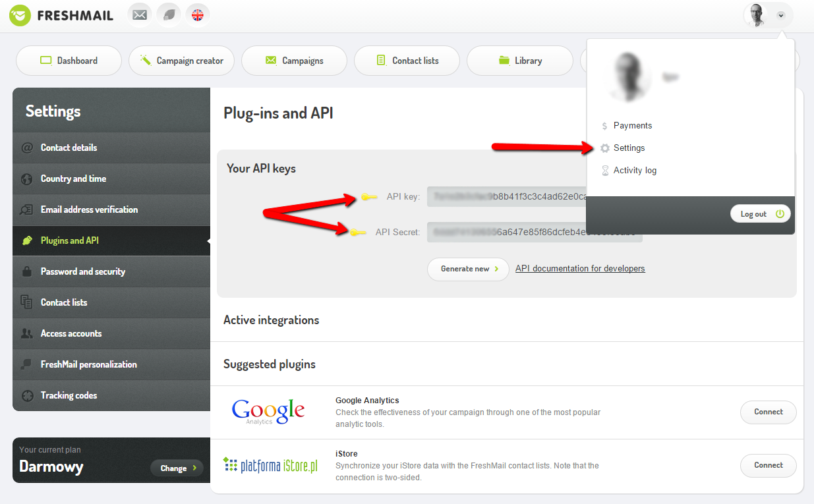Switch language via UK flag icon
The height and width of the screenshot is (504, 814).
[x=198, y=14]
